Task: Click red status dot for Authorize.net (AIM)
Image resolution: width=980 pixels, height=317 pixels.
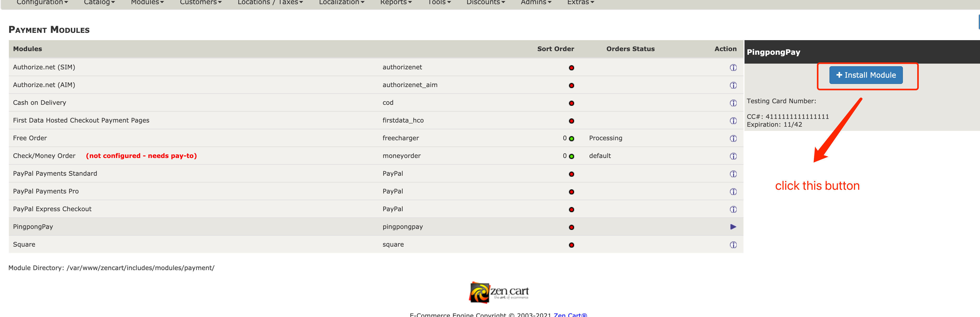Action: [571, 86]
